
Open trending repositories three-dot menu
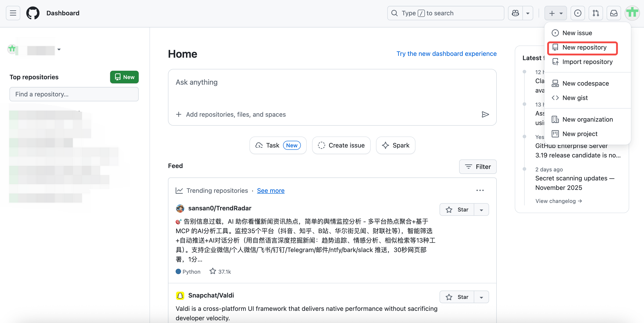pyautogui.click(x=480, y=191)
